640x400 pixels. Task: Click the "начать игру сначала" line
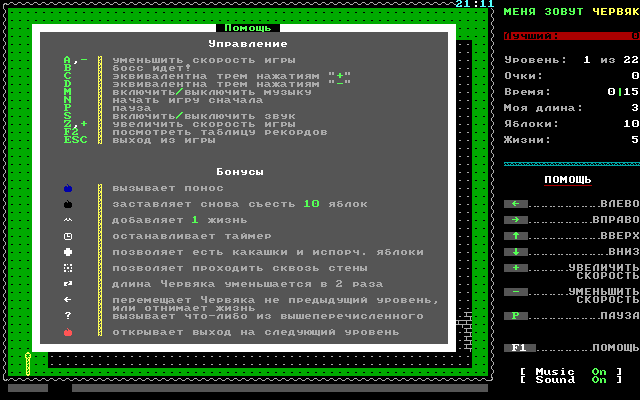[x=188, y=100]
